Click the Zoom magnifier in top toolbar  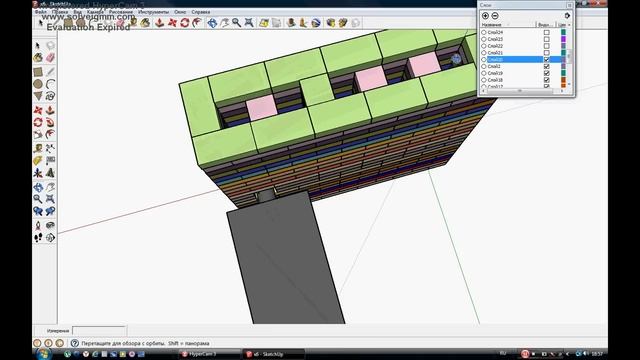click(237, 23)
